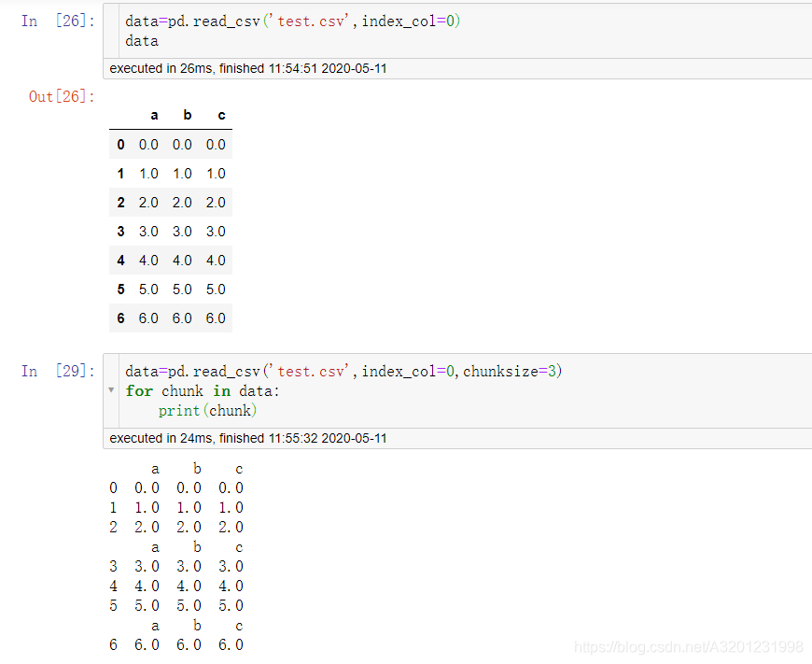Click the value 3.0 in row 3
The width and height of the screenshot is (812, 664).
(x=148, y=231)
